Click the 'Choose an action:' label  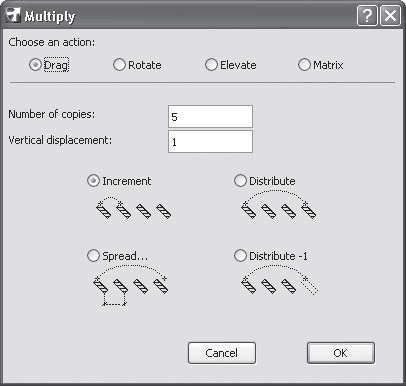[x=52, y=42]
